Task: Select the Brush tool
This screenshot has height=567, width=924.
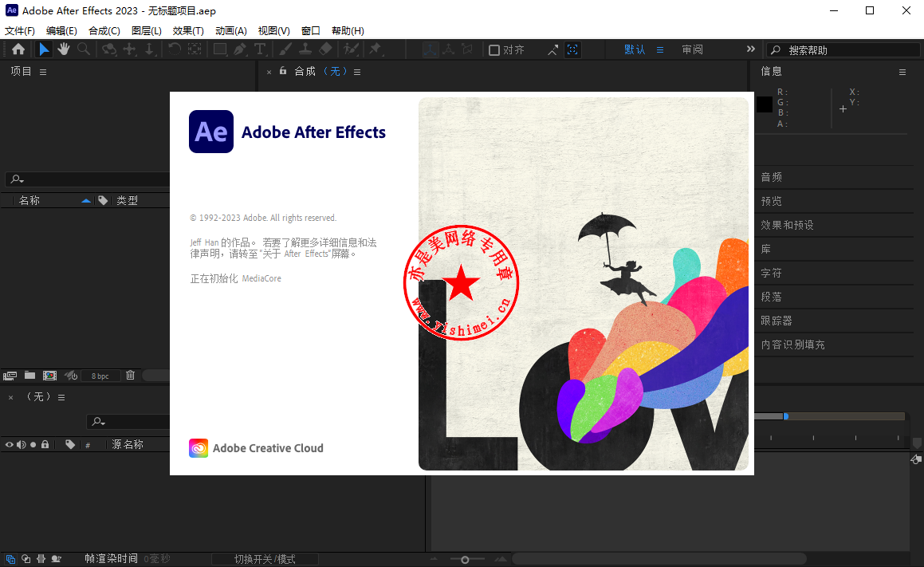Action: tap(285, 49)
